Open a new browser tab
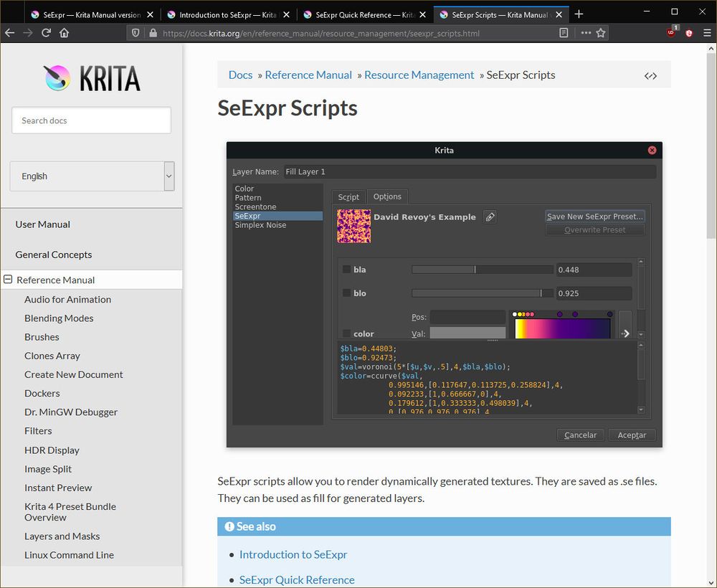The height and width of the screenshot is (588, 717). 579,14
